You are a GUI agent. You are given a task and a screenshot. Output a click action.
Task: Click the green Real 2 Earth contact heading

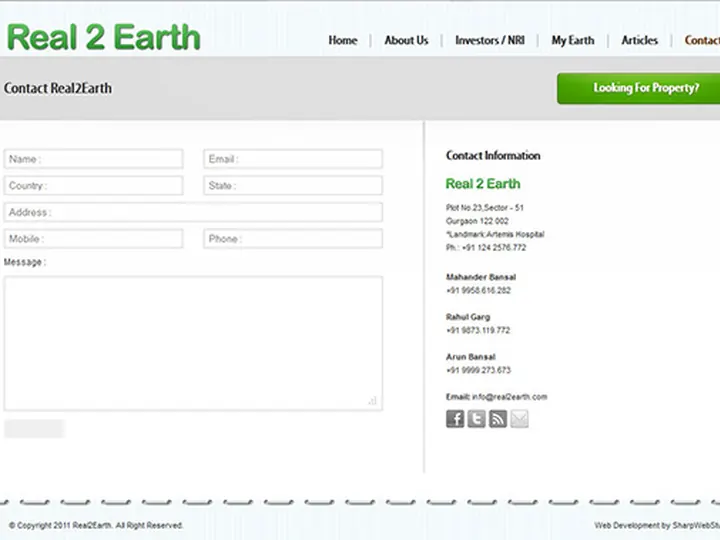coord(483,184)
